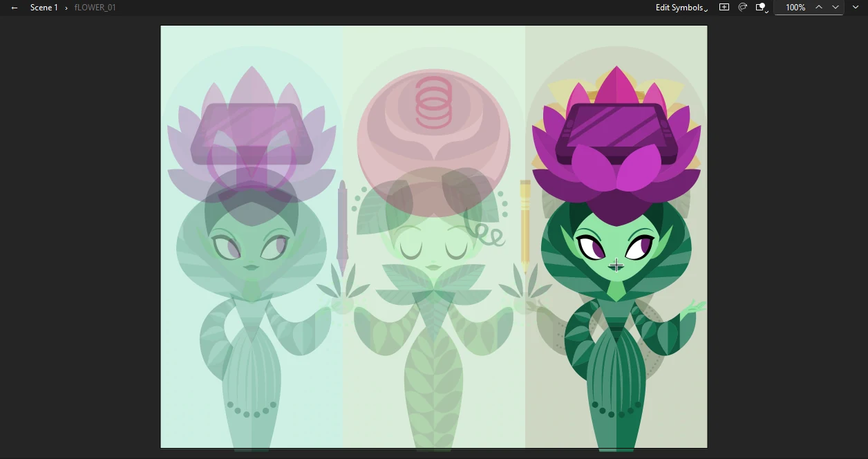Click the 100% zoom input field

pos(795,8)
